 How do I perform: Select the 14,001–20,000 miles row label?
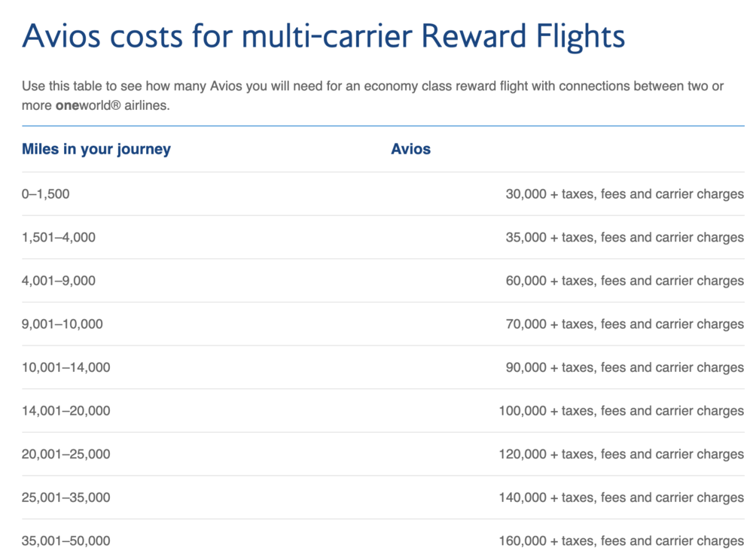[x=66, y=411]
